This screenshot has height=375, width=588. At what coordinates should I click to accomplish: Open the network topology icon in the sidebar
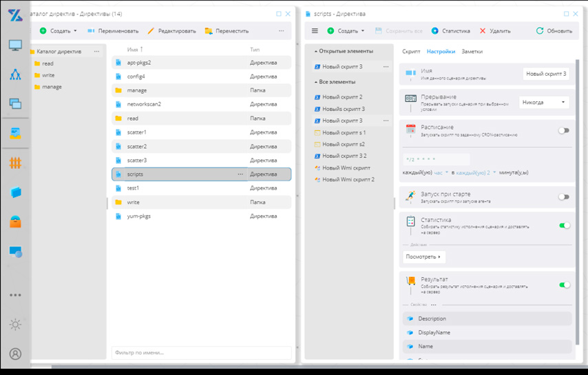click(x=15, y=74)
